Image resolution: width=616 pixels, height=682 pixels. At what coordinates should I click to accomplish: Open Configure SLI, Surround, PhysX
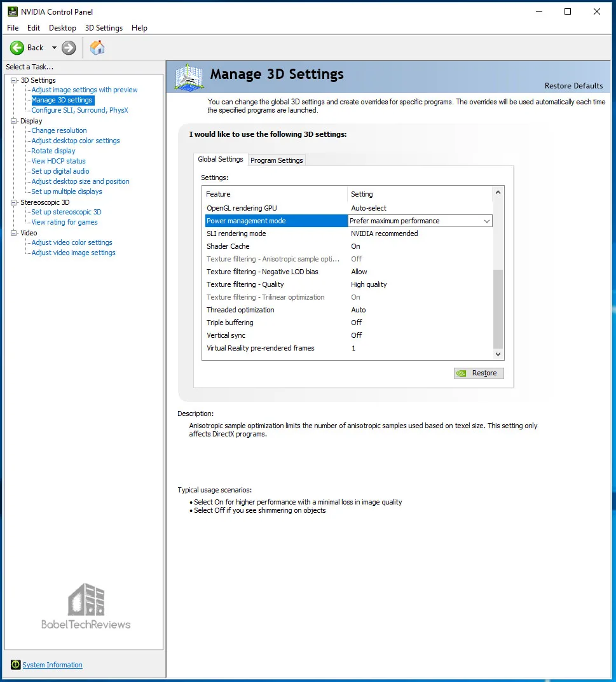pos(79,110)
